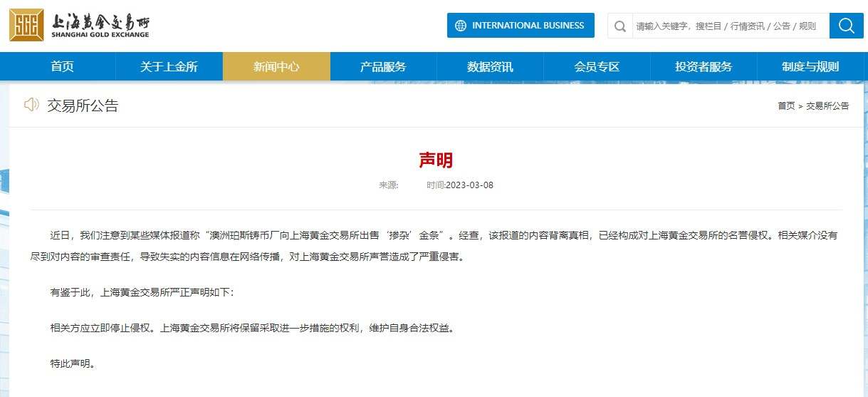This screenshot has width=868, height=397.
Task: Select the 新闻中心 navigation tab
Action: [276, 67]
